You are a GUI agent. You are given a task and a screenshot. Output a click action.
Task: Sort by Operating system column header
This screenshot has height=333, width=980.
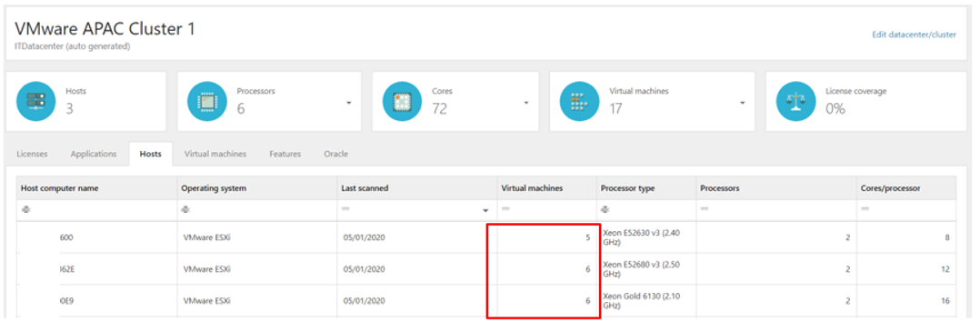tap(257, 187)
